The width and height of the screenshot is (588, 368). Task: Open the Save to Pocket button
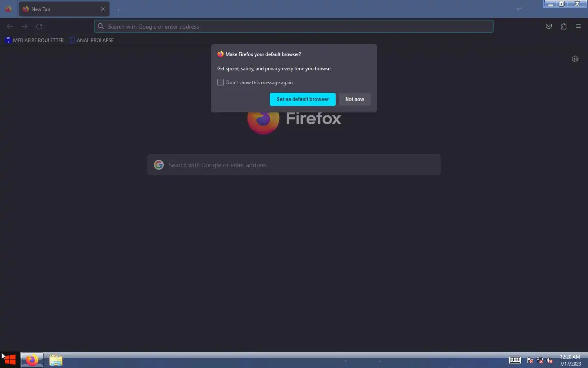pyautogui.click(x=549, y=27)
